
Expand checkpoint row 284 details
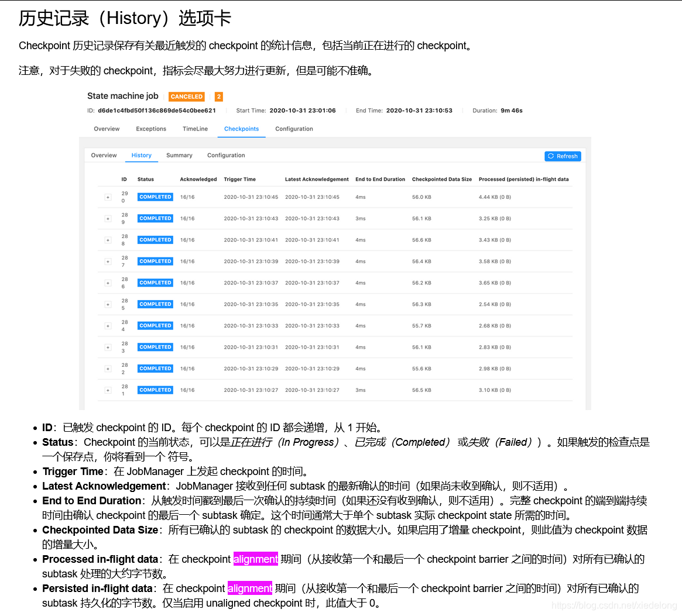(x=108, y=326)
